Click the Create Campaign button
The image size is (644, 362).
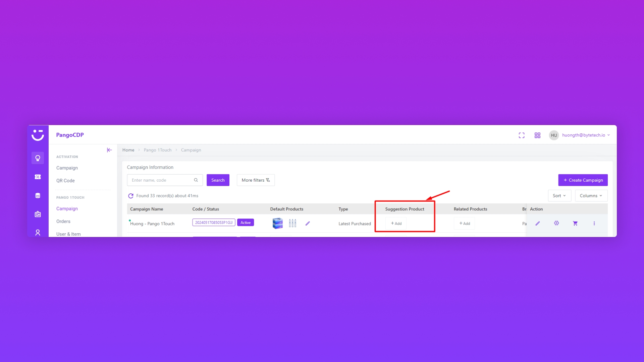pyautogui.click(x=583, y=180)
